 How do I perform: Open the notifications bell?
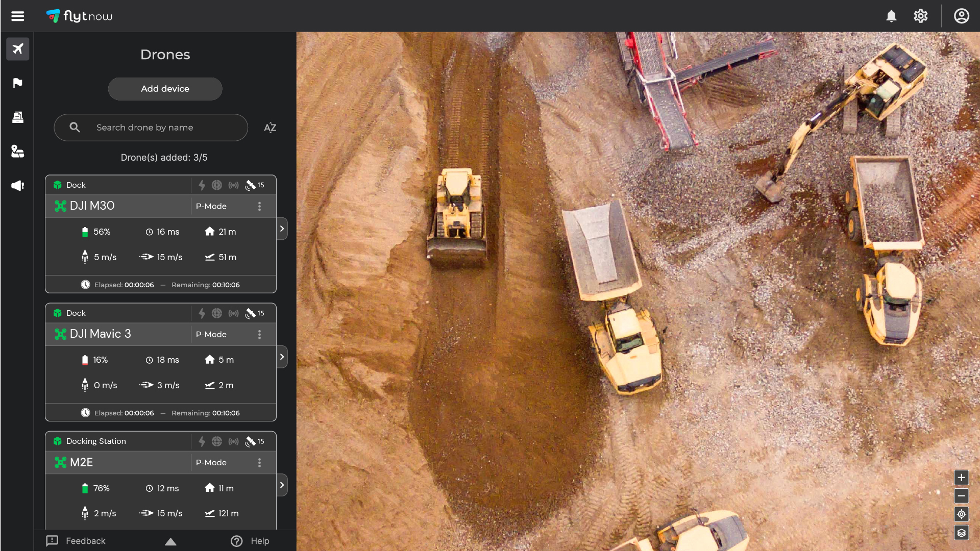pos(891,16)
